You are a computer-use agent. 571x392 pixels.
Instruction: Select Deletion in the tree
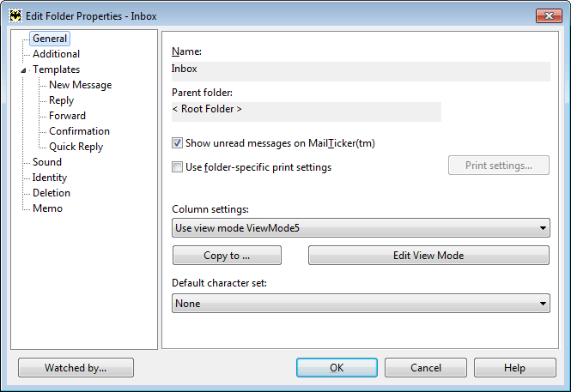(52, 193)
